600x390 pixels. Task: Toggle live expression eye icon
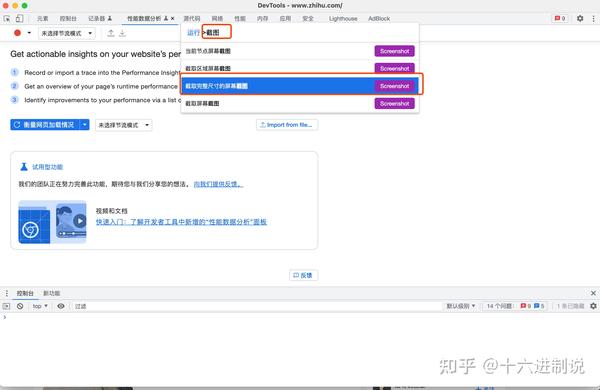coord(61,306)
